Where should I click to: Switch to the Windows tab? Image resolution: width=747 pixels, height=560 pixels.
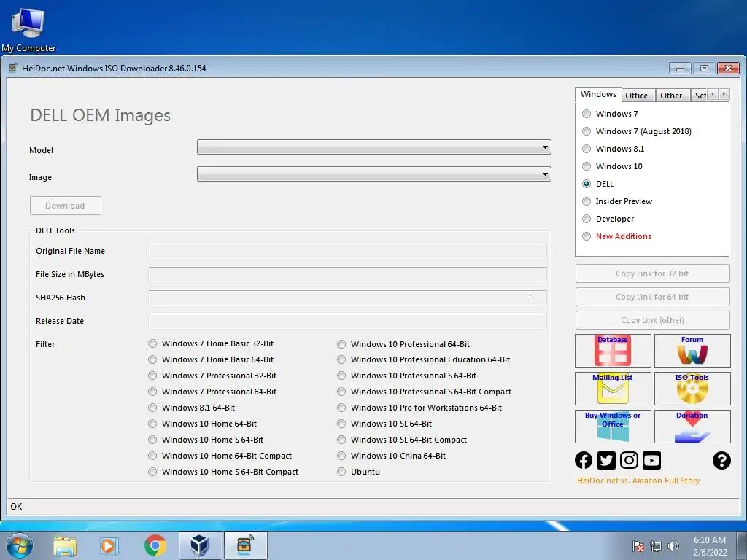(x=598, y=94)
